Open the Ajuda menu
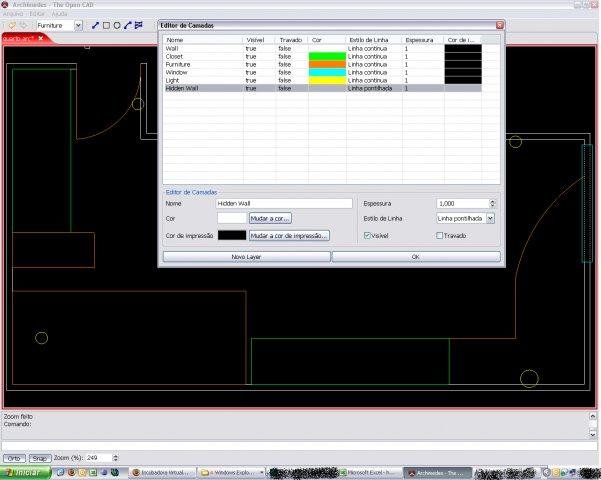 coord(61,14)
